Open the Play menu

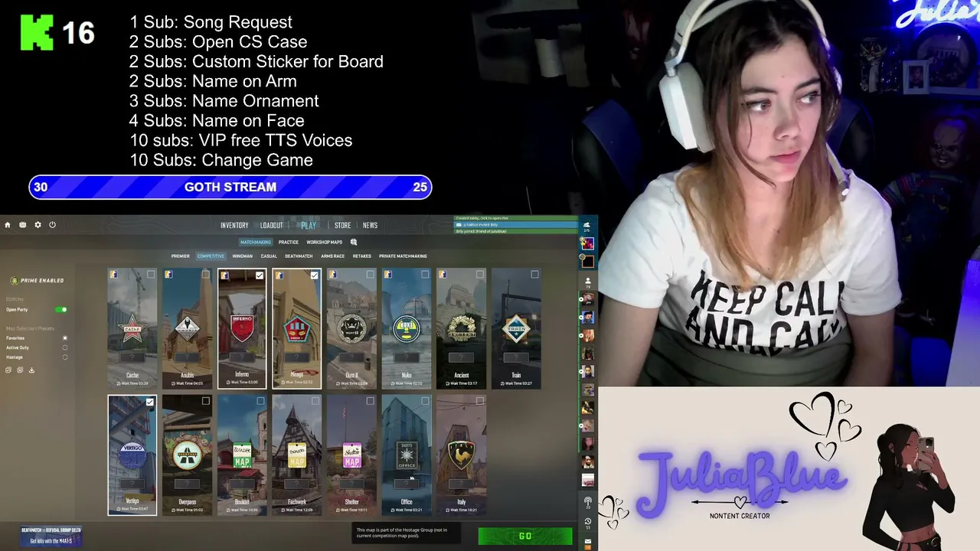click(309, 226)
